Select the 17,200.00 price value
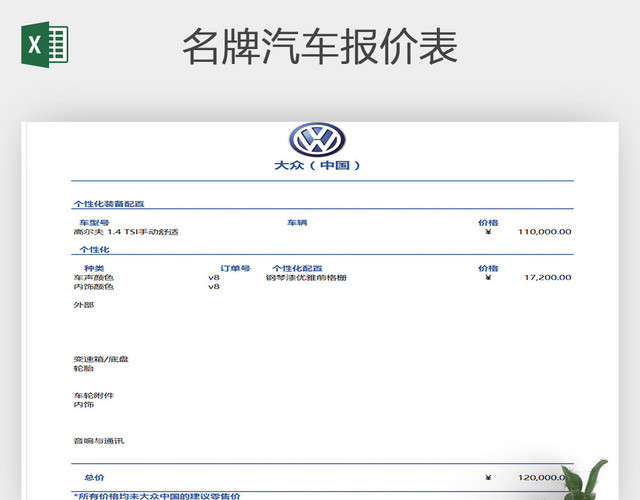The width and height of the screenshot is (640, 500). (548, 278)
